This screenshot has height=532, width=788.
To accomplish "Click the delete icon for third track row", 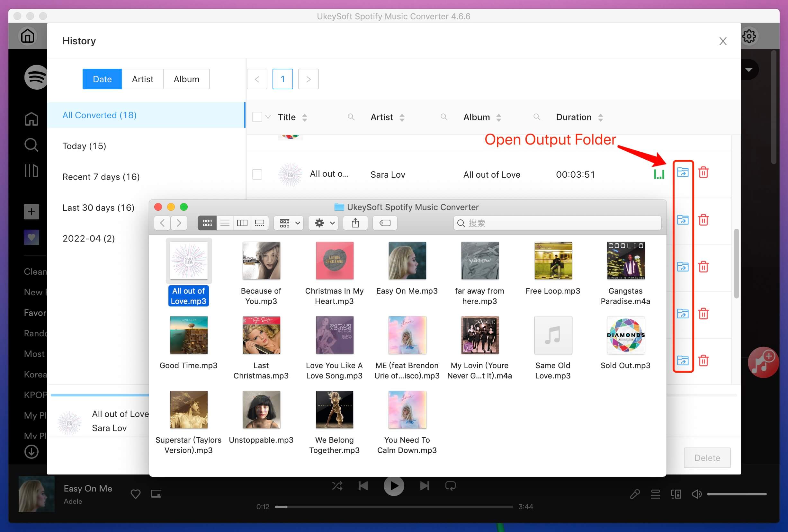I will pos(703,267).
